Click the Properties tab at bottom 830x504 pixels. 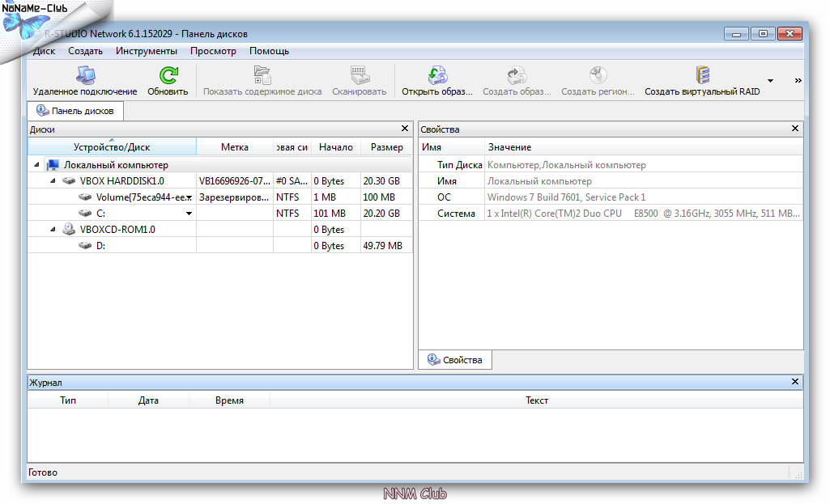pyautogui.click(x=455, y=360)
